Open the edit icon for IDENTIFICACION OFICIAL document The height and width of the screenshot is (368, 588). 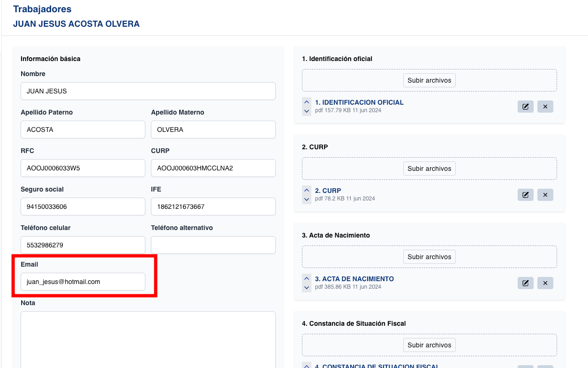click(x=525, y=107)
